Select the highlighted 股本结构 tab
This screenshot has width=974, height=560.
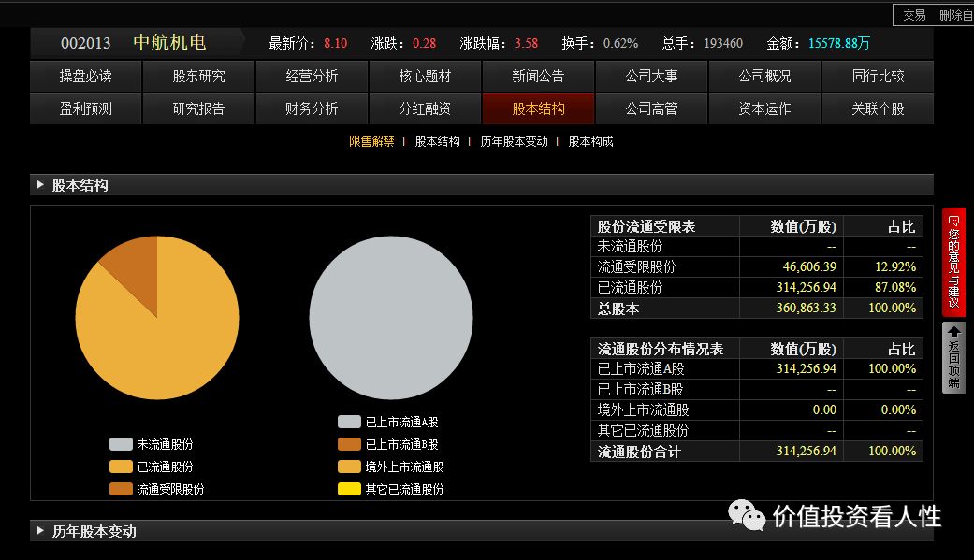tap(538, 108)
